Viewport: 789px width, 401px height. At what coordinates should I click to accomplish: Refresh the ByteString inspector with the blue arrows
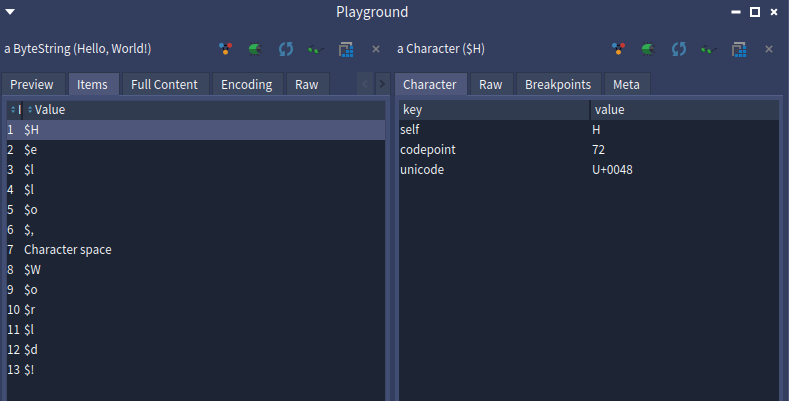click(286, 49)
